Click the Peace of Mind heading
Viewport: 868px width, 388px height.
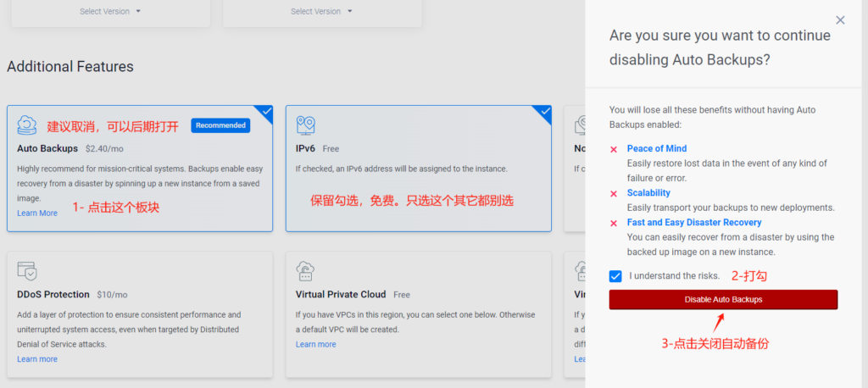[x=657, y=149]
